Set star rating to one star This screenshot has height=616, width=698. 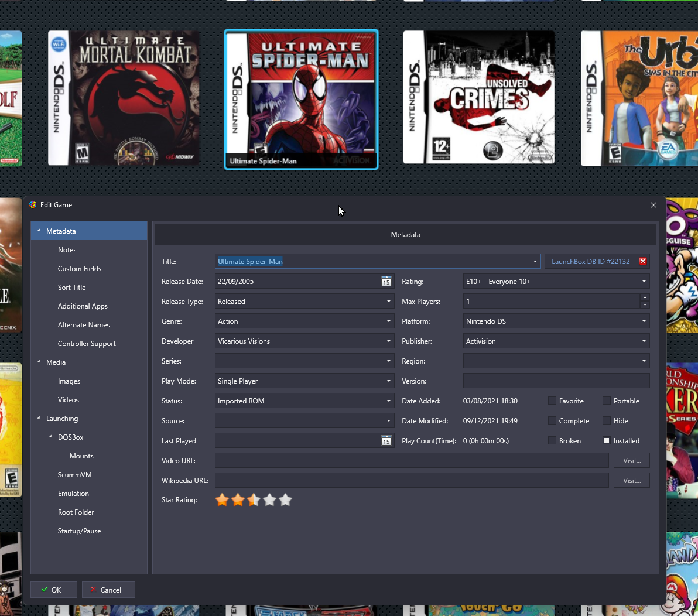pyautogui.click(x=222, y=500)
